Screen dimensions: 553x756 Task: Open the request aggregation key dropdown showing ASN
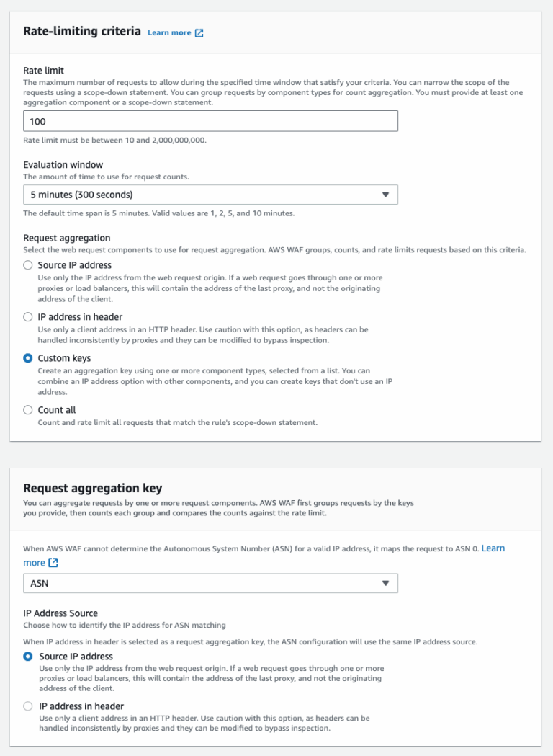tap(210, 583)
